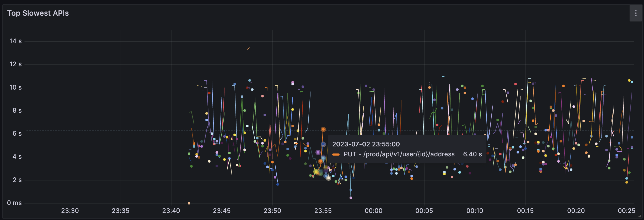Click the 10 s y-axis label
The image size is (644, 220).
(x=15, y=87)
